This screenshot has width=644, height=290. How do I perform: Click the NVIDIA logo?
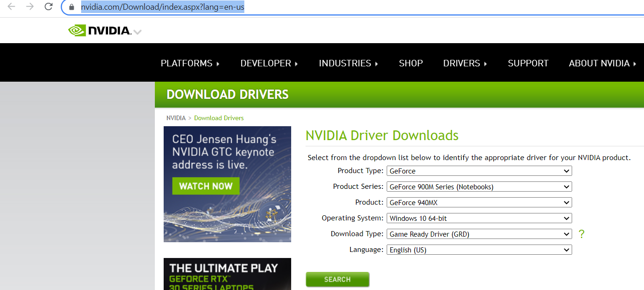(99, 31)
